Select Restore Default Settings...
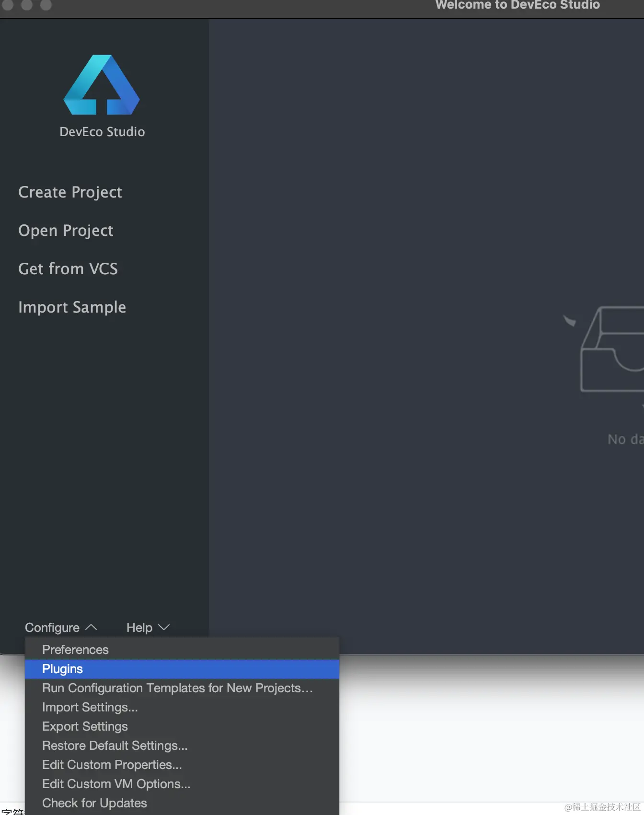The height and width of the screenshot is (815, 644). (182, 745)
